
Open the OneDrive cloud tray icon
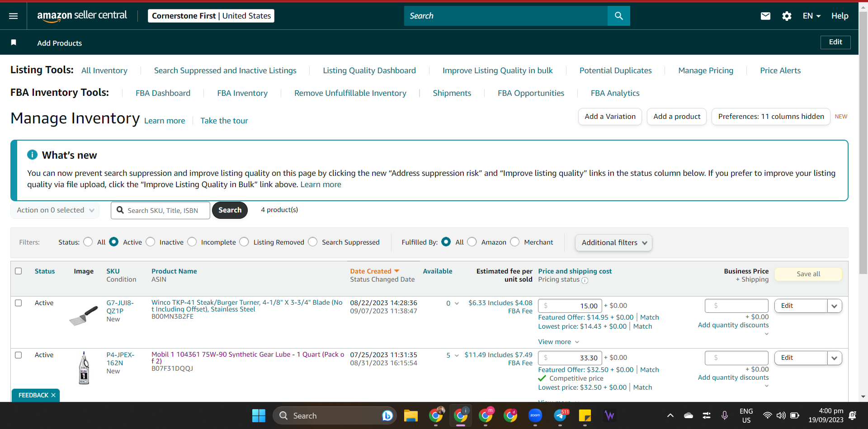689,415
